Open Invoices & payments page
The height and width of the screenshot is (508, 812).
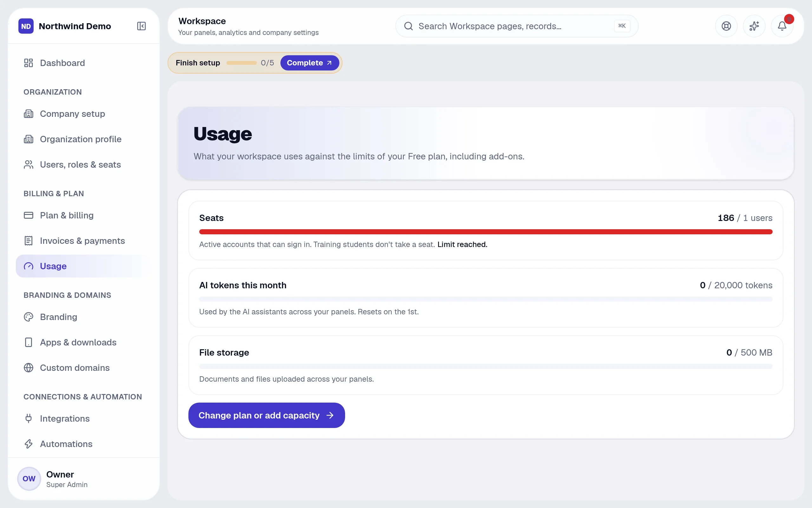pyautogui.click(x=84, y=241)
